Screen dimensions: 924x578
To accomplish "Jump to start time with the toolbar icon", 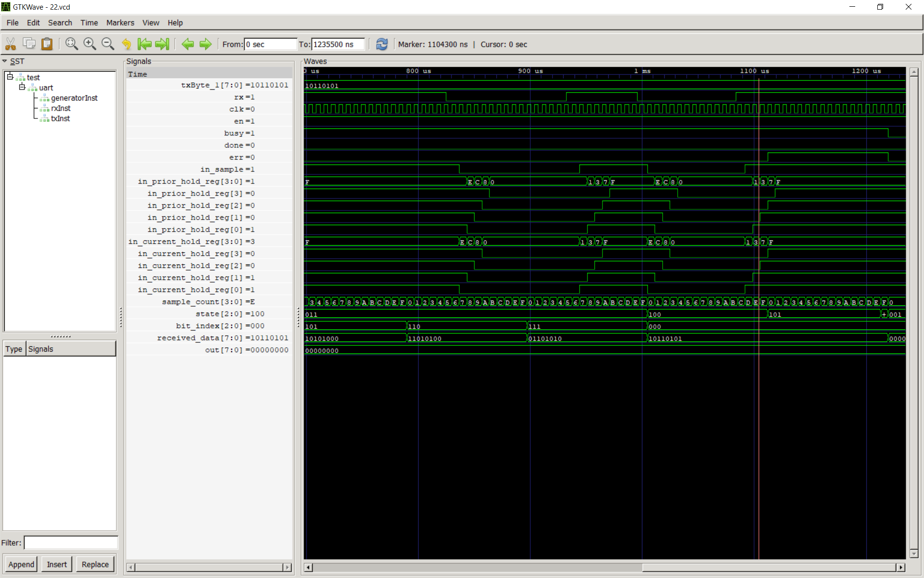I will (x=144, y=44).
